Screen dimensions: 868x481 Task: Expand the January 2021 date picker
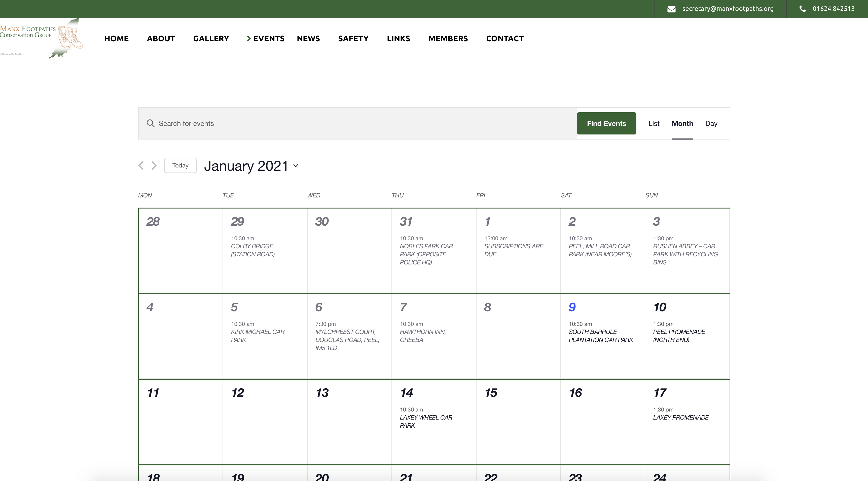coord(251,166)
